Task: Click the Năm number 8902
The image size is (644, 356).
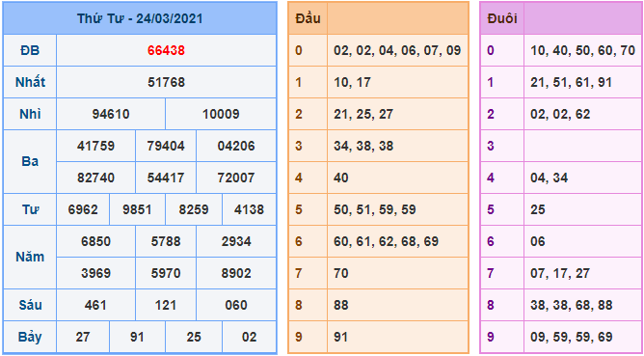Action: 236,273
